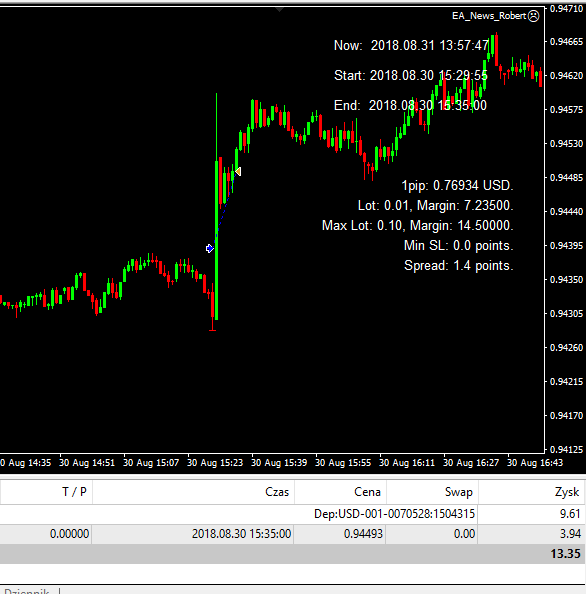The image size is (586, 594).
Task: Click the '30 Aug 16:27' time axis label
Action: pyautogui.click(x=471, y=463)
